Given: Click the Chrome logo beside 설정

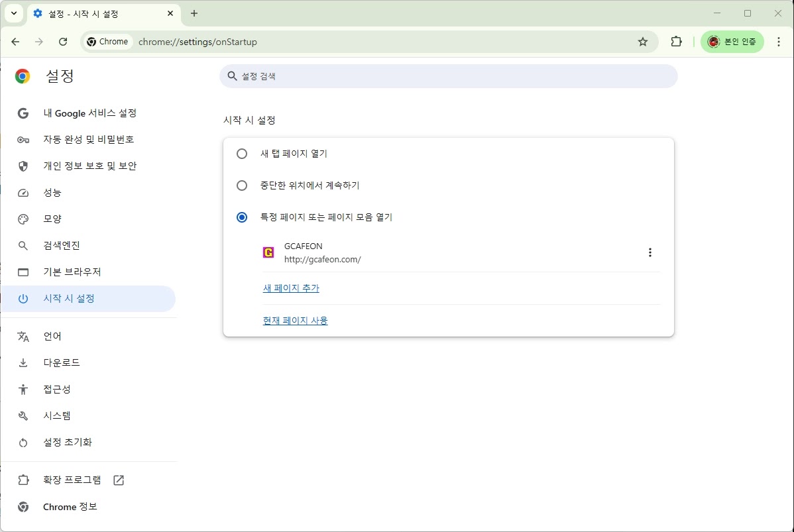Looking at the screenshot, I should (x=23, y=76).
